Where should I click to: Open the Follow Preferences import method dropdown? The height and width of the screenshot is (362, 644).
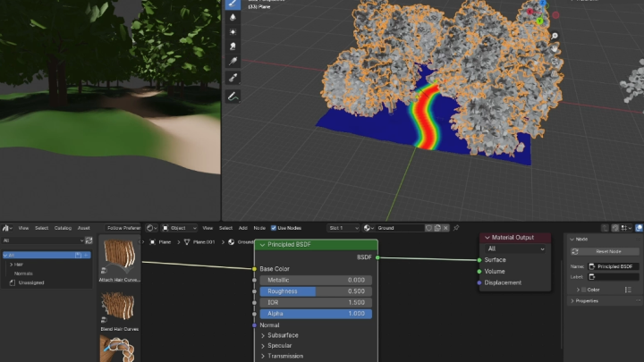(x=123, y=228)
